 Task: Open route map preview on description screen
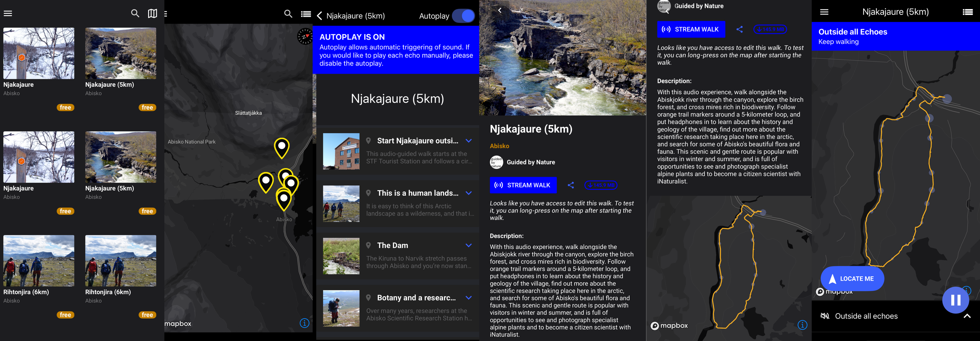point(729,268)
